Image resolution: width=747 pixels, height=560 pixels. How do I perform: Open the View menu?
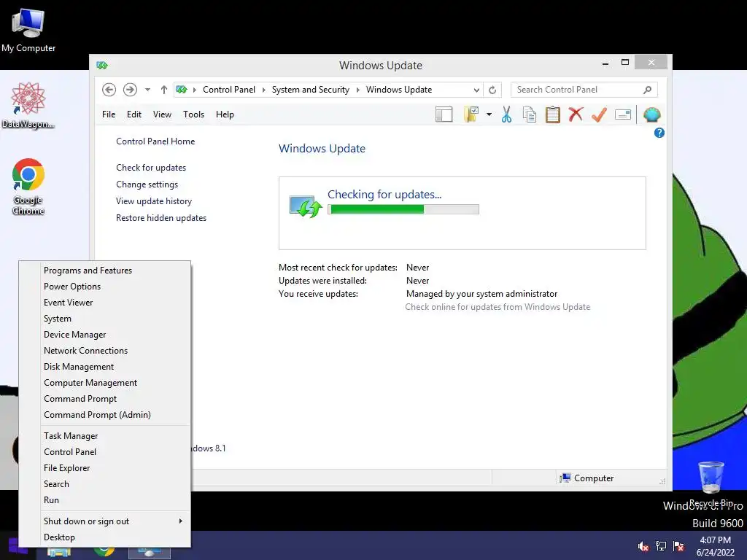pyautogui.click(x=162, y=114)
